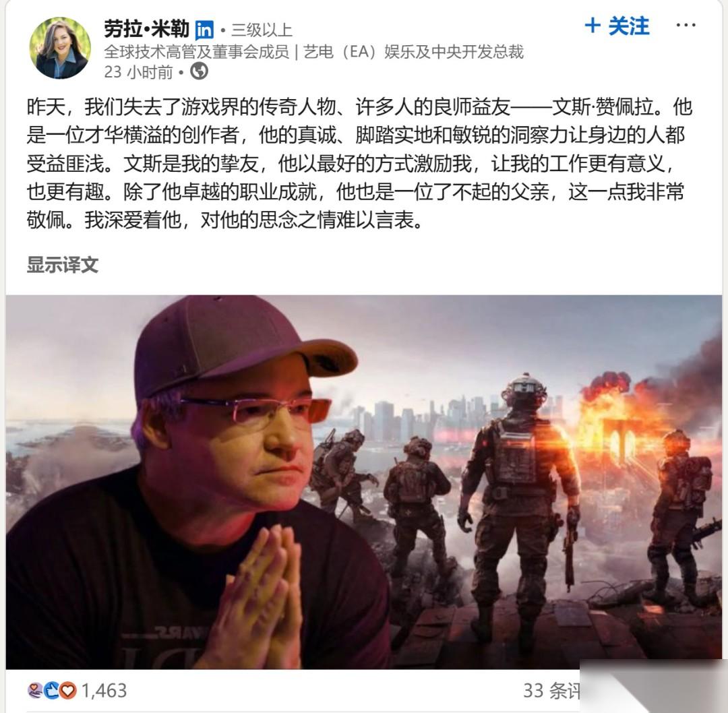Open the three-dot more options menu
This screenshot has height=713, width=728.
(686, 25)
